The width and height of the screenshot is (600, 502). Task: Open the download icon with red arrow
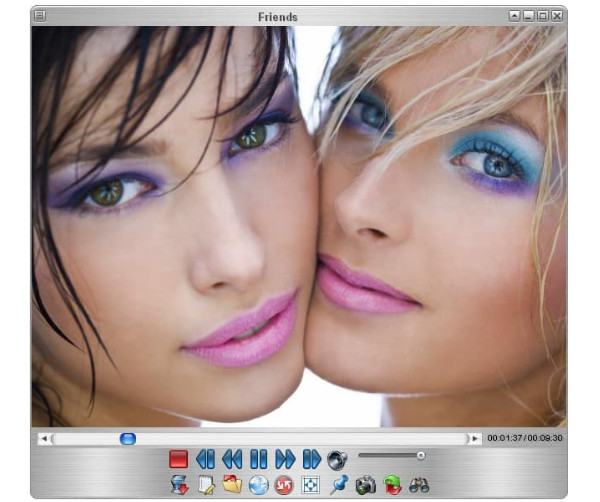[x=179, y=485]
